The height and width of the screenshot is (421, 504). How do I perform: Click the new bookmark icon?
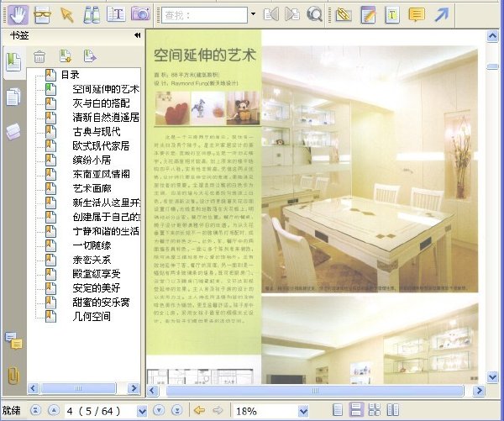click(x=66, y=56)
